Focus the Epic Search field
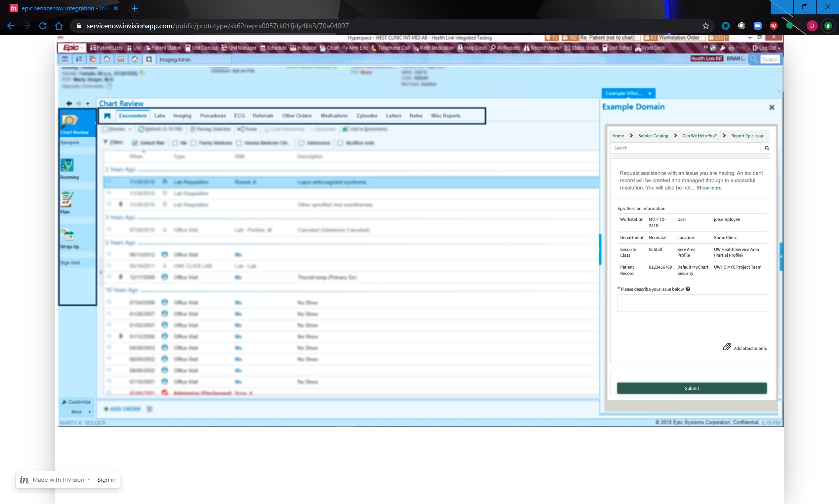The image size is (839, 504). tap(770, 59)
